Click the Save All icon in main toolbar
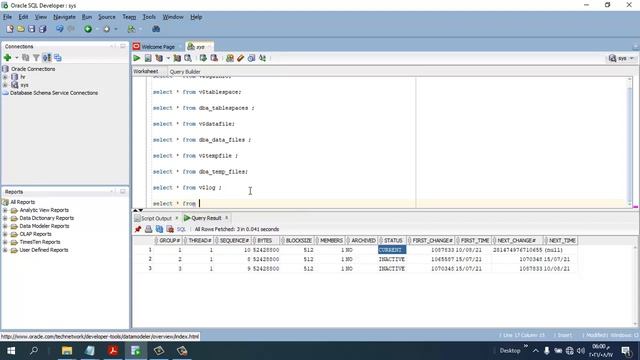640x360 pixels. (42, 29)
